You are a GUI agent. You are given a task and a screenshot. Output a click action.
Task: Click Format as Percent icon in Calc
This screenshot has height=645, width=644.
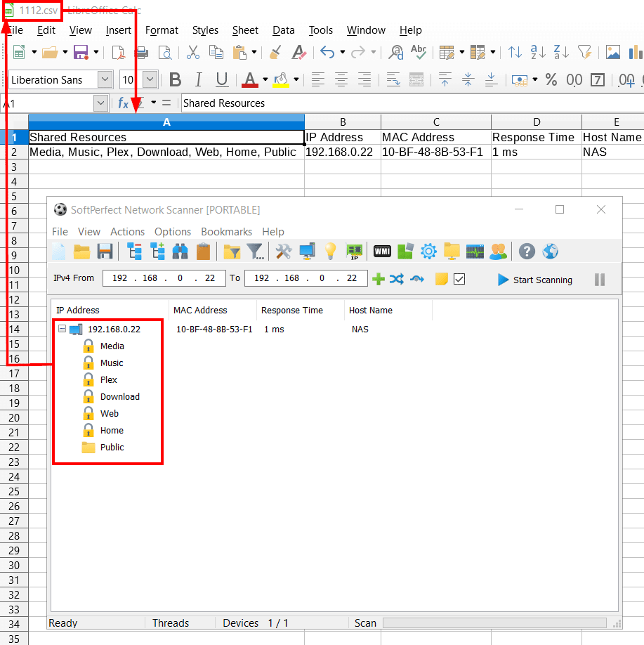click(x=551, y=79)
